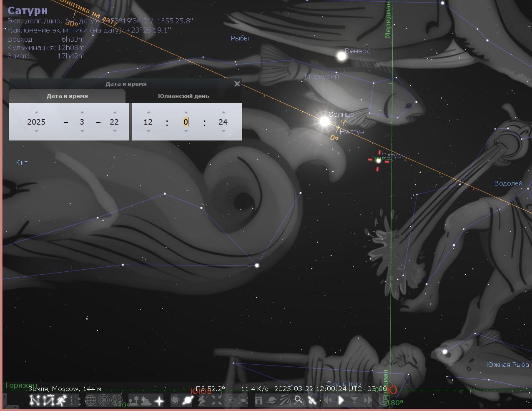Viewport: 532px width, 411px height.
Task: Increase the seconds value 24
Action: click(x=223, y=112)
